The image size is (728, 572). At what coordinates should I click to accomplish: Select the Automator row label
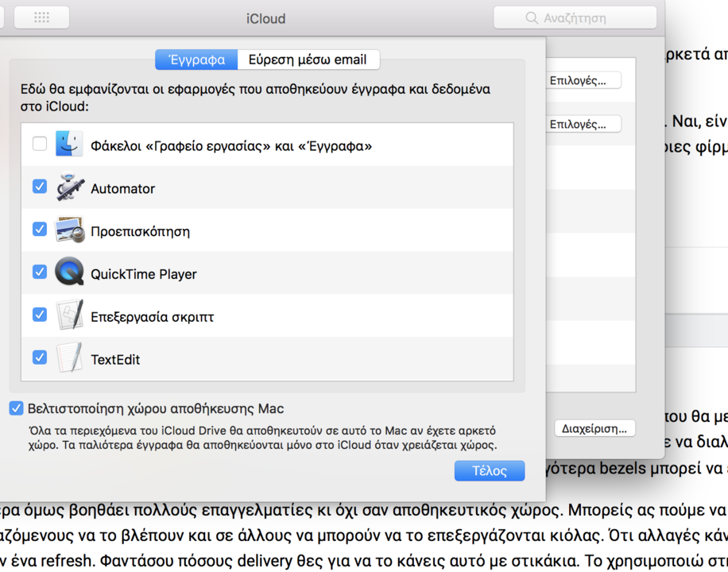click(x=122, y=188)
